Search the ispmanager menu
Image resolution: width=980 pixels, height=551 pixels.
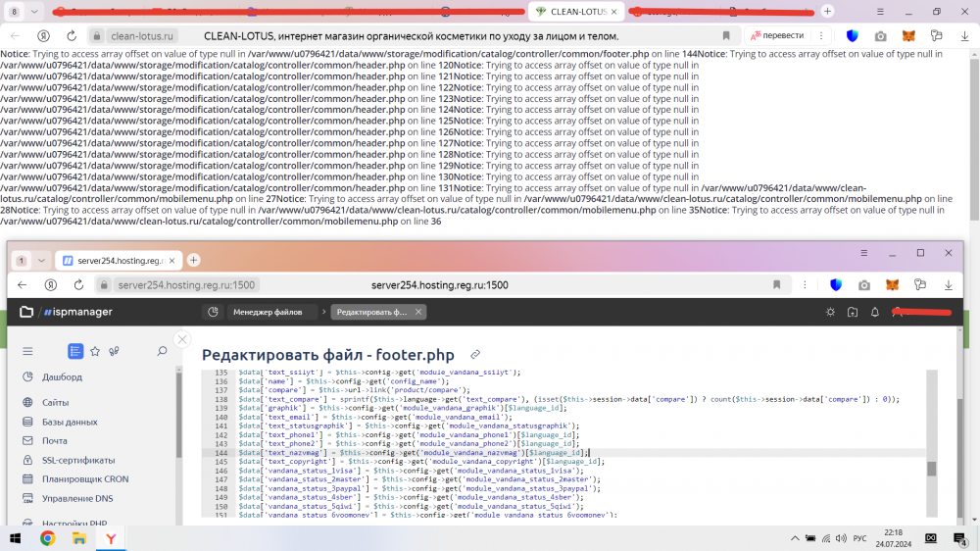(162, 352)
